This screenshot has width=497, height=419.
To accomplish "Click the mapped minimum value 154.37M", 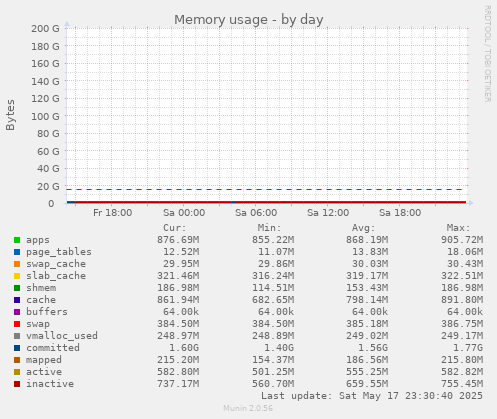I will [273, 360].
